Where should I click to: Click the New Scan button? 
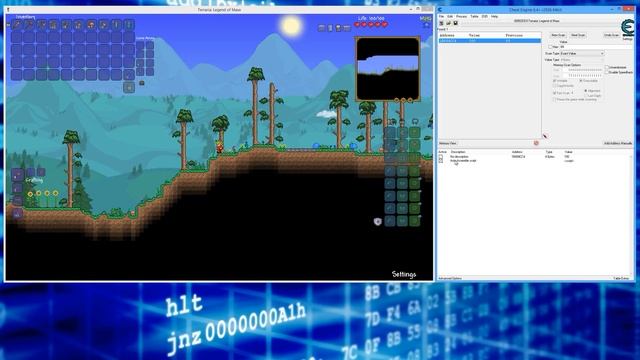[x=558, y=35]
